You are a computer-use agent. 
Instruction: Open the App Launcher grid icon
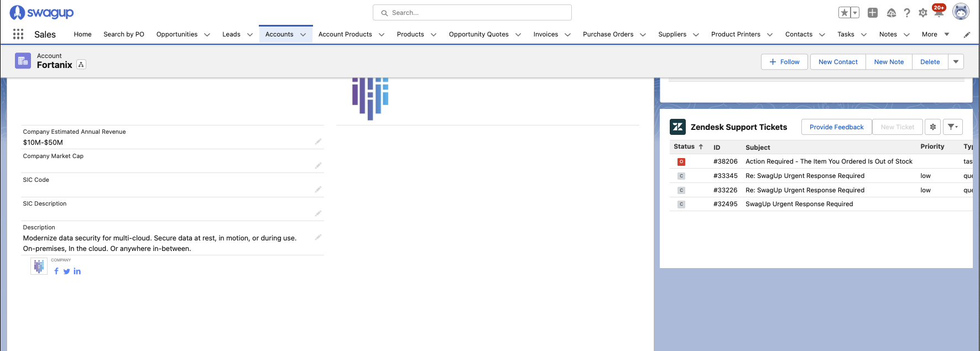[x=18, y=34]
